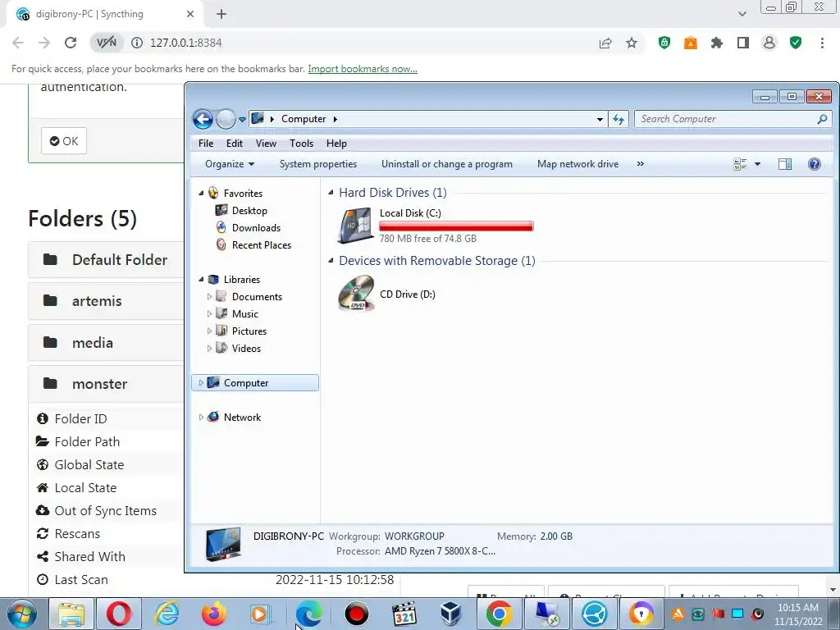Toggle the browser side panel icon

(743, 43)
